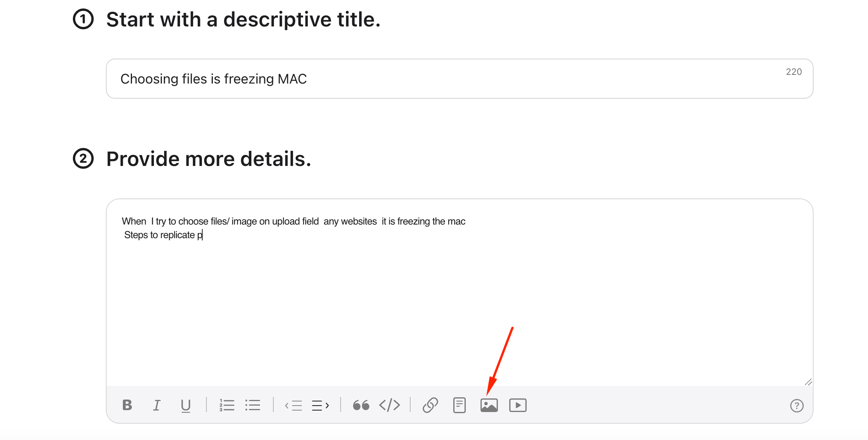Image resolution: width=868 pixels, height=440 pixels.
Task: Toggle bold formatting in the editor
Action: pyautogui.click(x=127, y=405)
